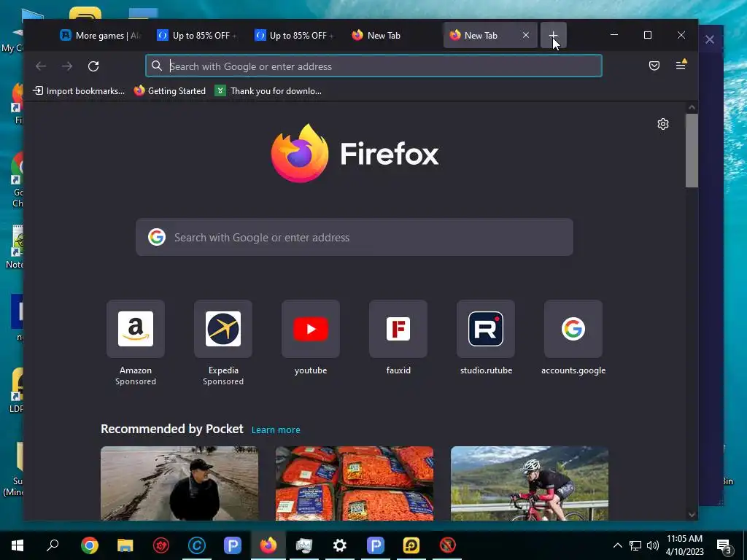Close the active New Tab
Screen dimensions: 747x560
tap(526, 35)
